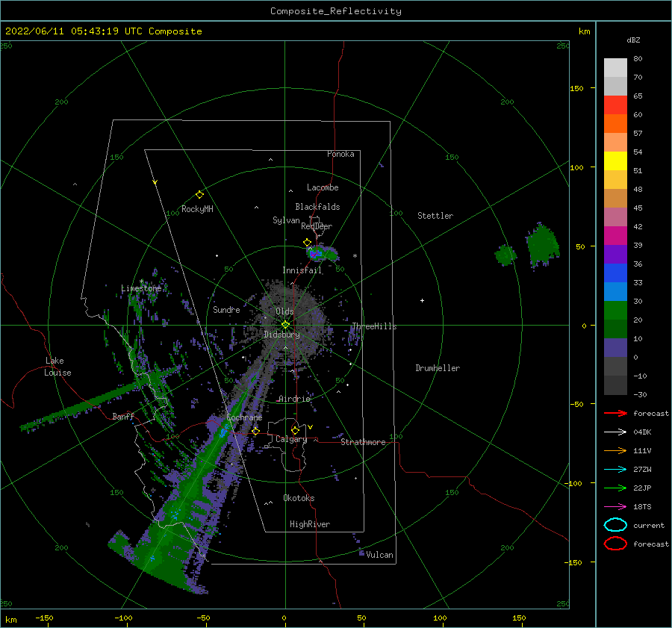
Task: Click the cyan current ellipse icon
Action: [615, 525]
